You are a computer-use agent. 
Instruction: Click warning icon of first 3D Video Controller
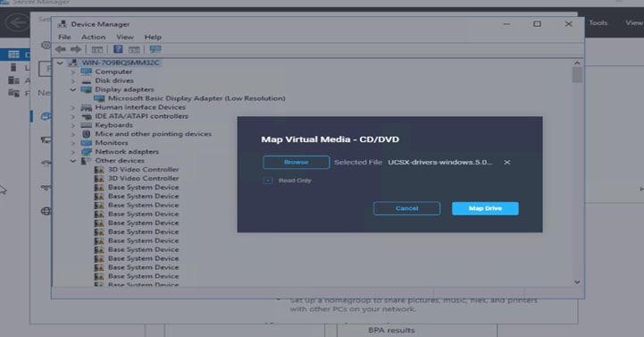[99, 170]
